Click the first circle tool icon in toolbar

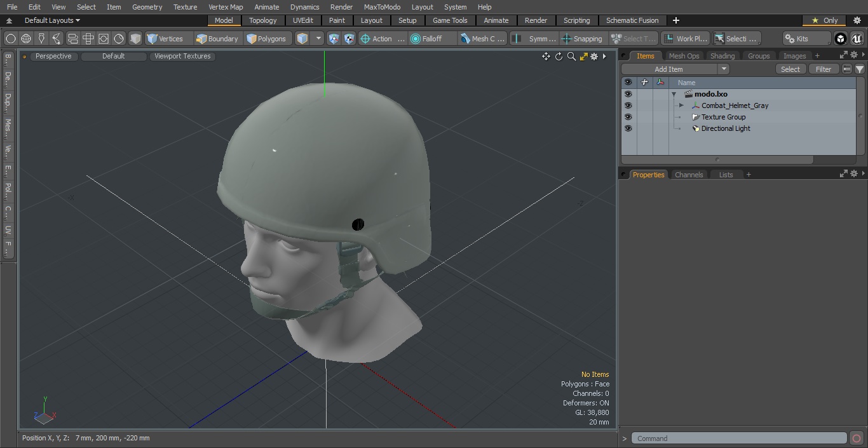(11, 39)
